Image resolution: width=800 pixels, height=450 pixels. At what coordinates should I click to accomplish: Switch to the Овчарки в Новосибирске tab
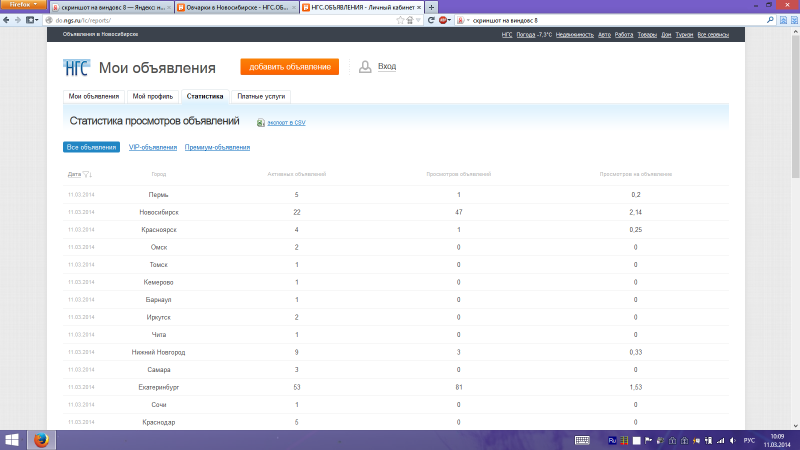[x=237, y=8]
